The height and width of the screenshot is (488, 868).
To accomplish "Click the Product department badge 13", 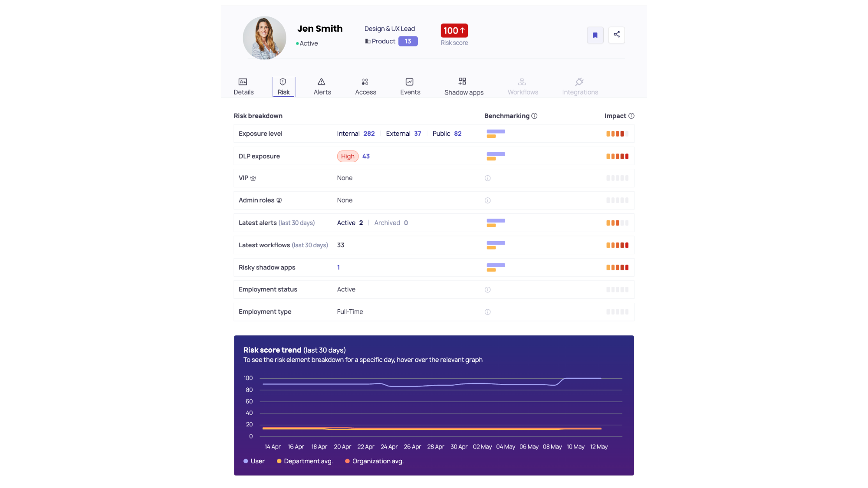I will [x=408, y=41].
